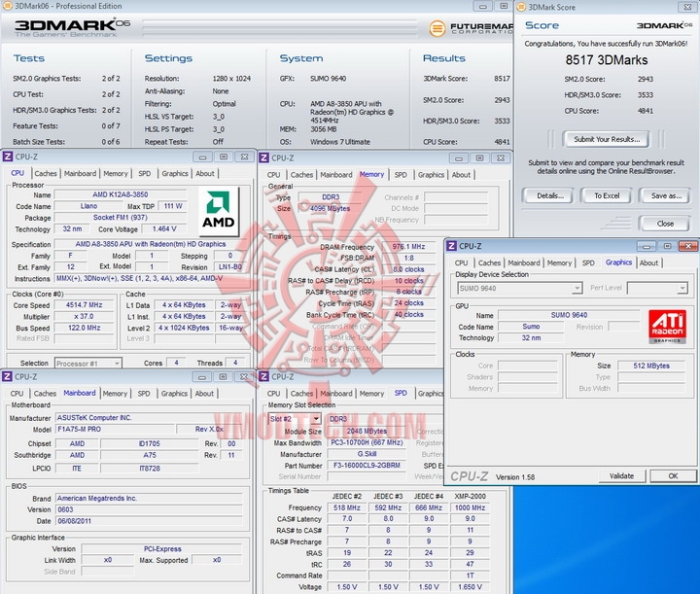Click the Multiplier x 37.0 value
700x594 pixels.
[84, 316]
